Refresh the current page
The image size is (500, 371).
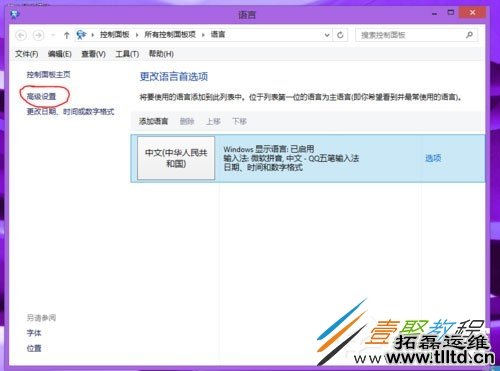(x=340, y=35)
